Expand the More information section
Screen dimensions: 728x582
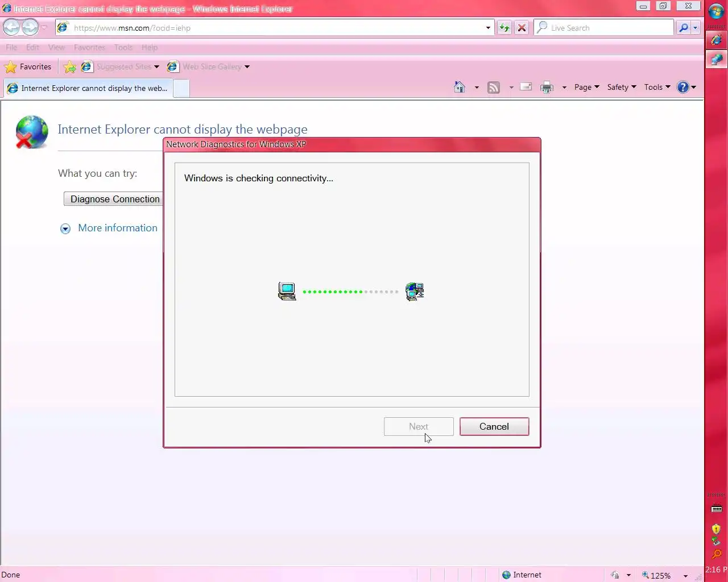[x=65, y=228]
